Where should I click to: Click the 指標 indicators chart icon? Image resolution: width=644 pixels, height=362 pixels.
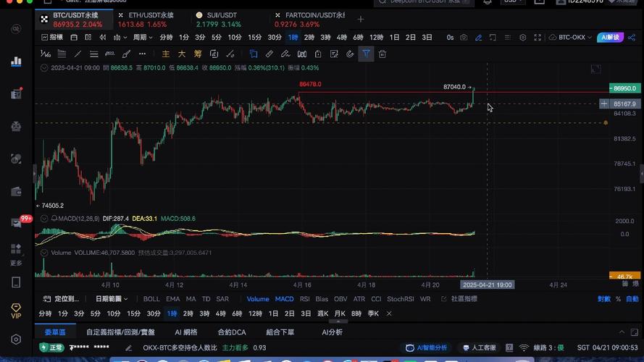(x=51, y=37)
